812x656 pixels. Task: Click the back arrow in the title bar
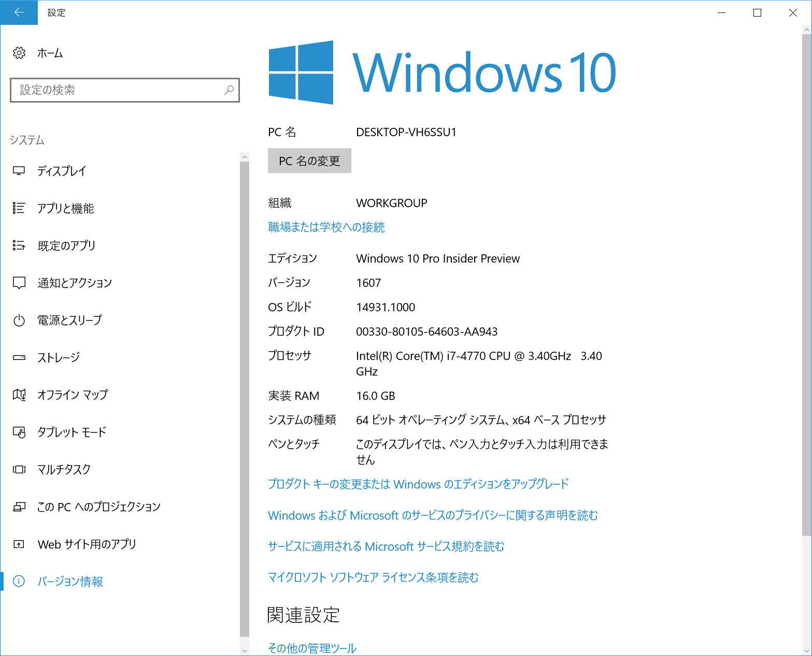point(19,12)
